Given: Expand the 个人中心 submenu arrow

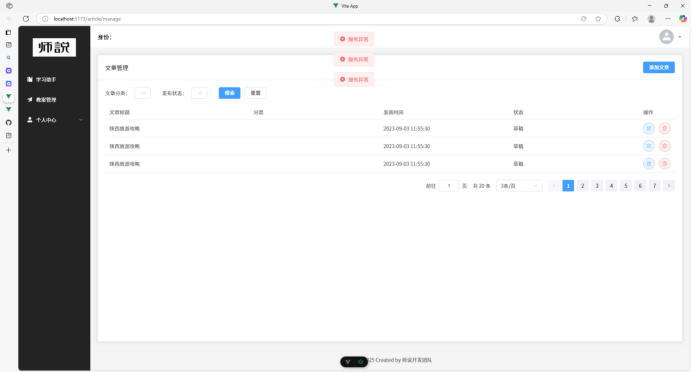Looking at the screenshot, I should pos(81,120).
